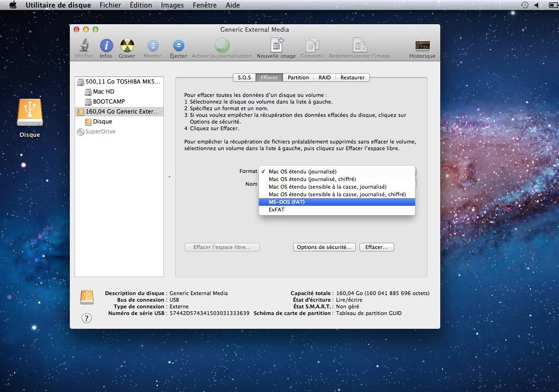Create a Nouvelle image from toolbar

(x=276, y=45)
